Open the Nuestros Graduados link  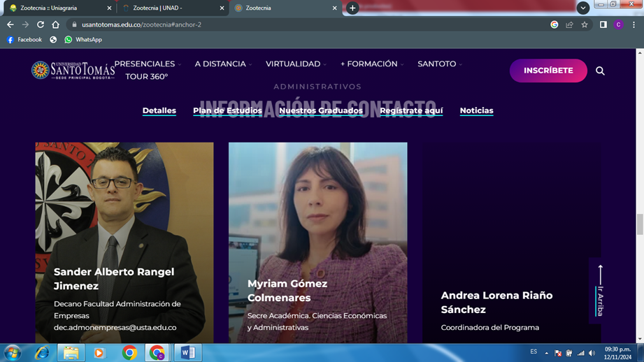[x=320, y=110]
